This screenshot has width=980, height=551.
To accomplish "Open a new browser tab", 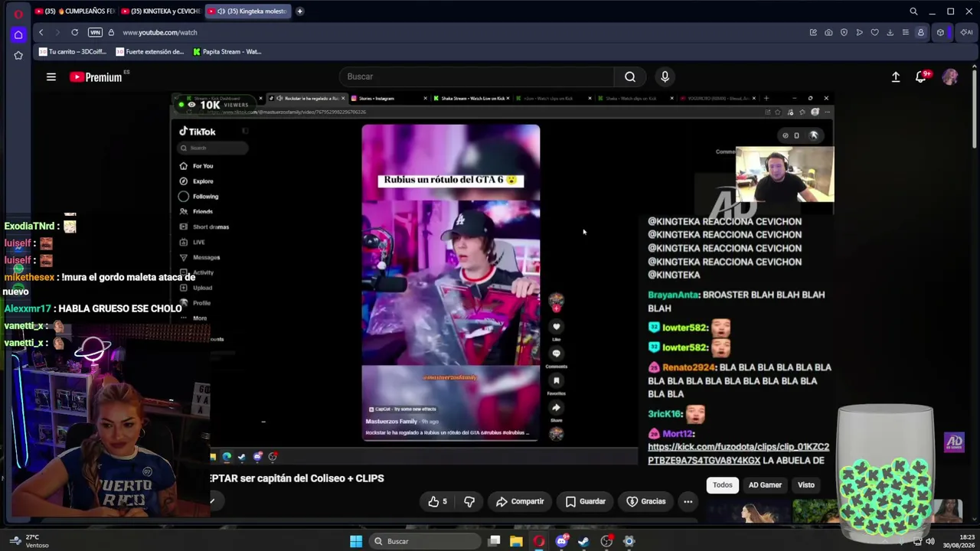I will (x=299, y=11).
